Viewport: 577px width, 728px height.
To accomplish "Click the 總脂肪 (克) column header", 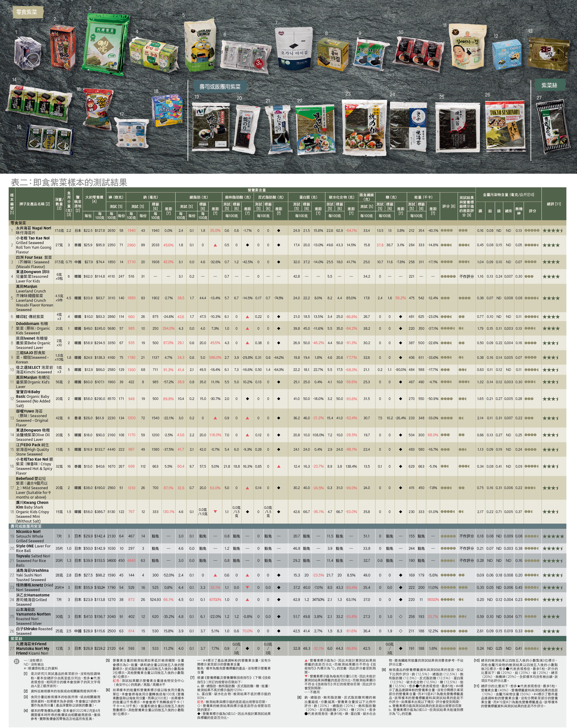I will pos(199,197).
